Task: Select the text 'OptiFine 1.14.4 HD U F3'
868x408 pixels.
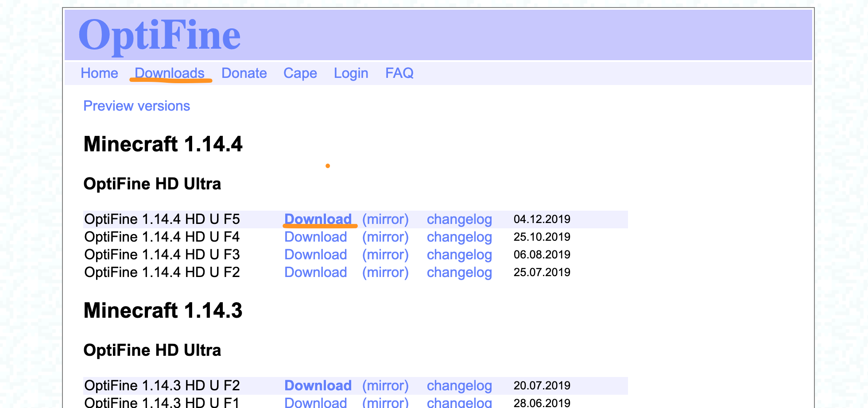Action: point(162,254)
